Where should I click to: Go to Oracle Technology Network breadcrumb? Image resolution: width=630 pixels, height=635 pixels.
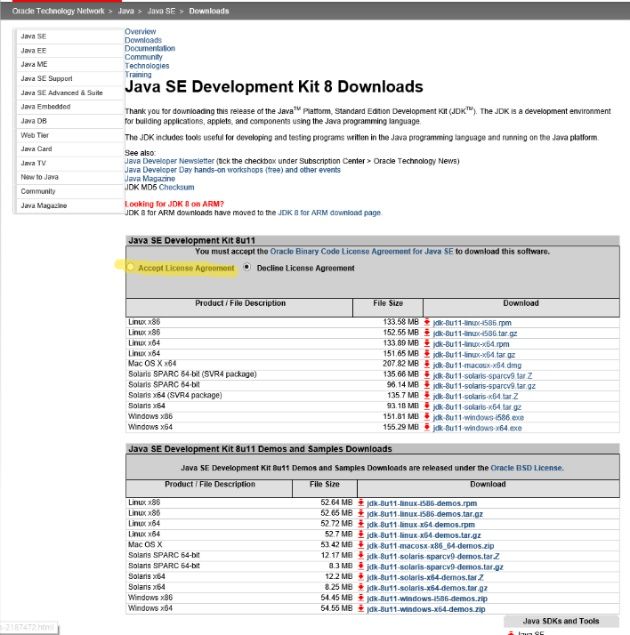point(58,11)
